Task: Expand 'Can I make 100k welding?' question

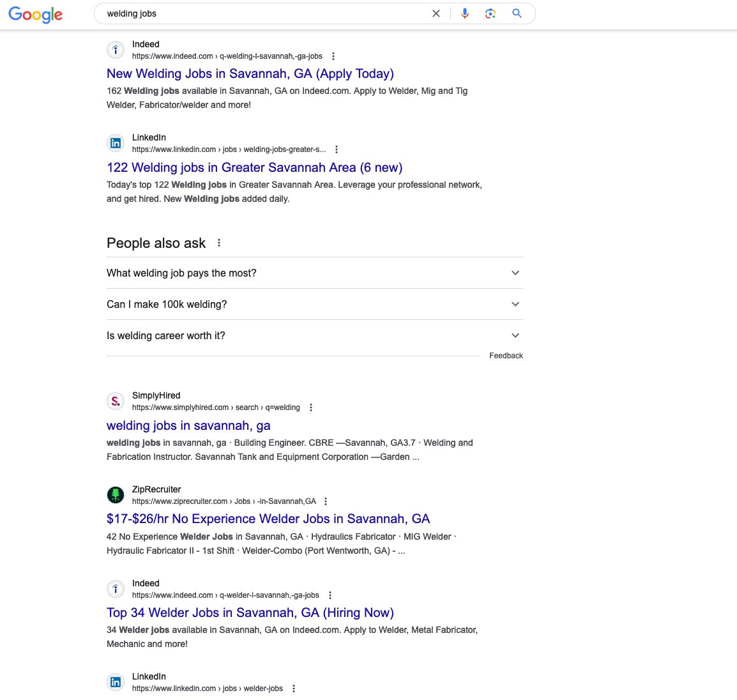Action: pyautogui.click(x=314, y=304)
